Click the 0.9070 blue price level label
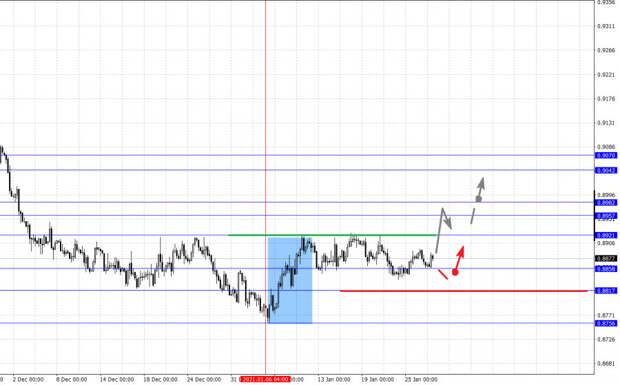 606,156
